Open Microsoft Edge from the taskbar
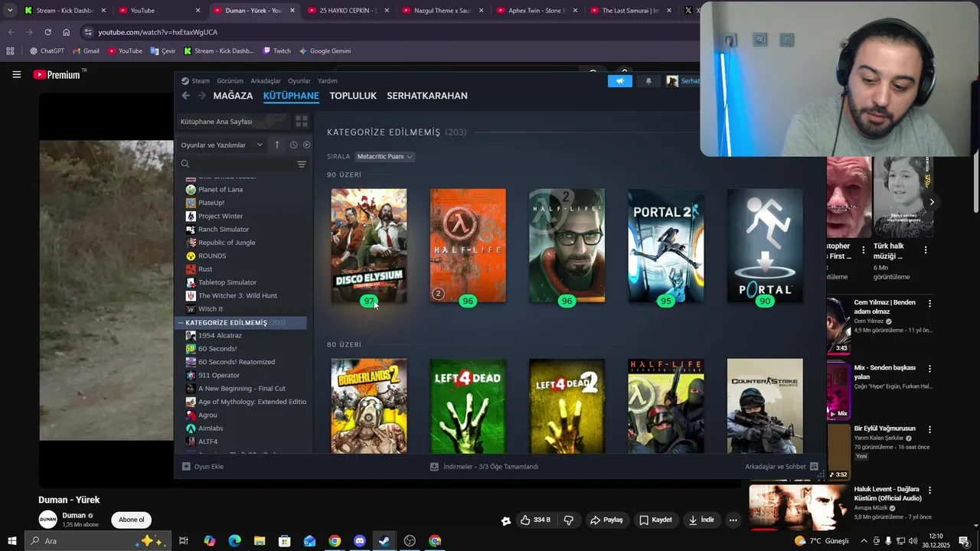 pyautogui.click(x=234, y=541)
